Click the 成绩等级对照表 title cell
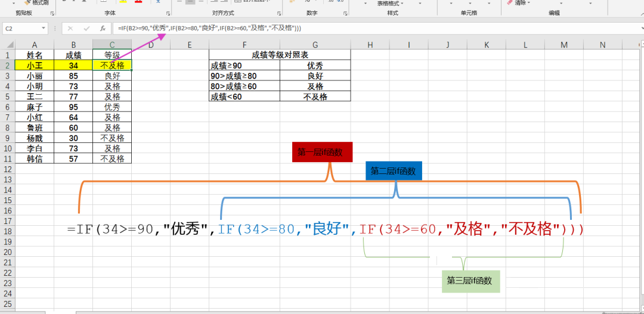The height and width of the screenshot is (314, 644). click(280, 55)
